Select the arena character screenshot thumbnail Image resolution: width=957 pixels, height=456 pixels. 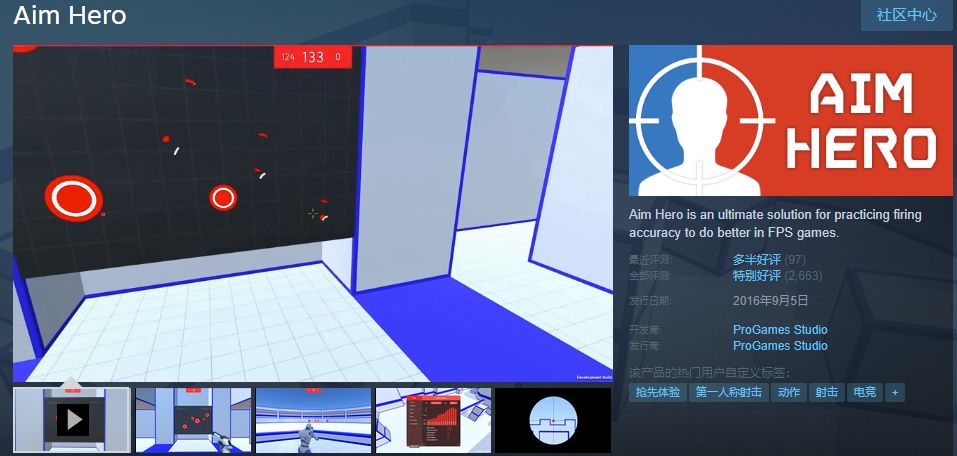(x=313, y=420)
